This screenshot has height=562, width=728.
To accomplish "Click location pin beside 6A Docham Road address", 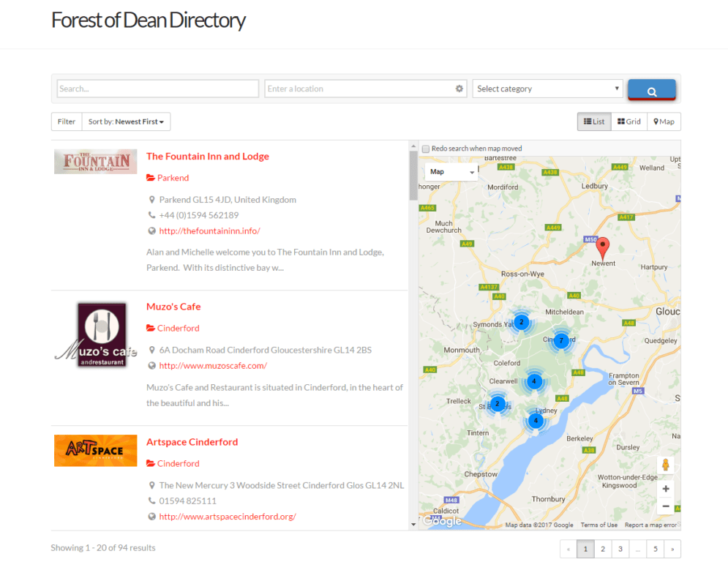I will tap(152, 350).
